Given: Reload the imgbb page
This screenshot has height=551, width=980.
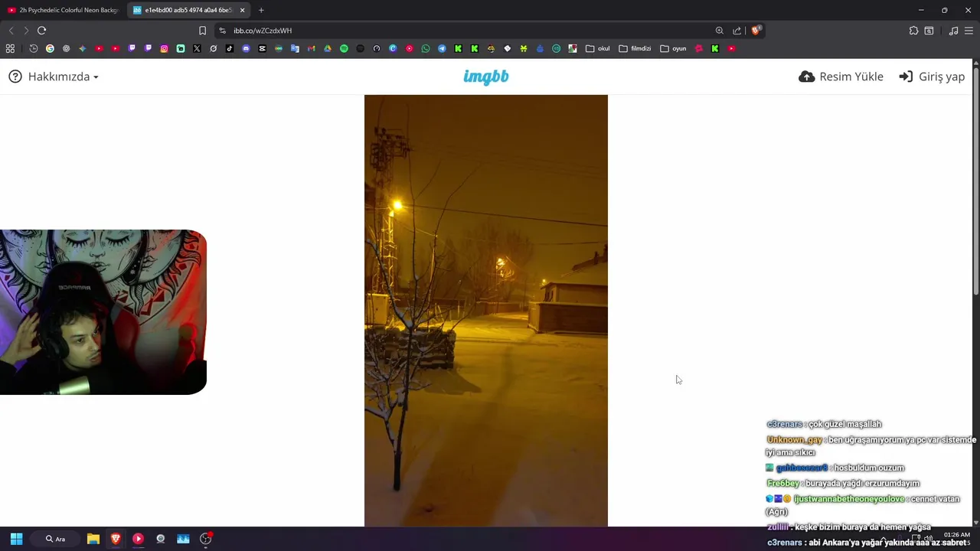Looking at the screenshot, I should coord(41,31).
